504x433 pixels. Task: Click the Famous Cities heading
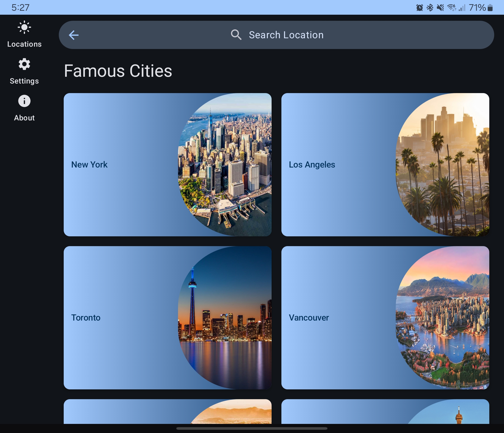pos(118,71)
